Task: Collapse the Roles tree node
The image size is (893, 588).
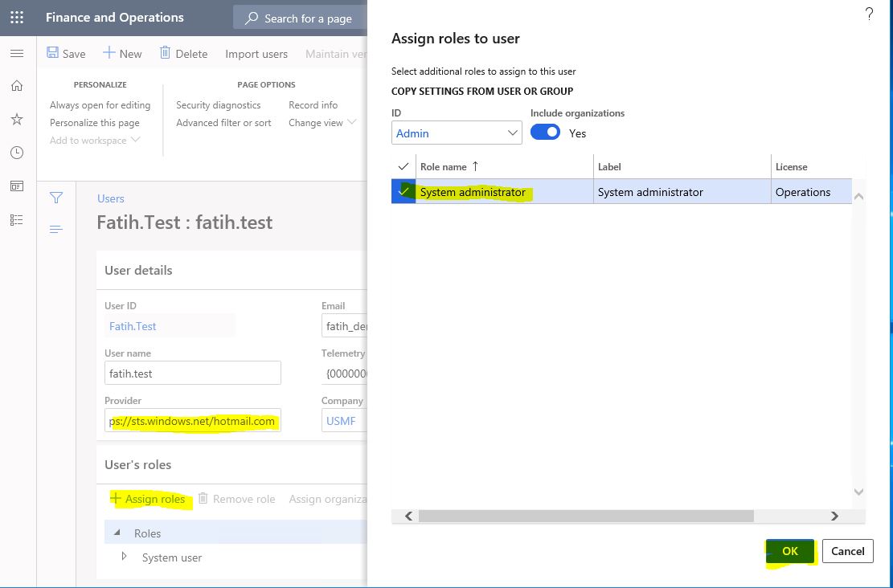Action: pyautogui.click(x=117, y=533)
